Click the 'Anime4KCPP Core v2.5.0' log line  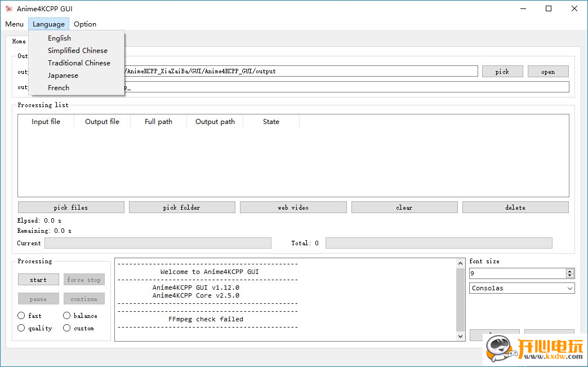click(x=196, y=295)
